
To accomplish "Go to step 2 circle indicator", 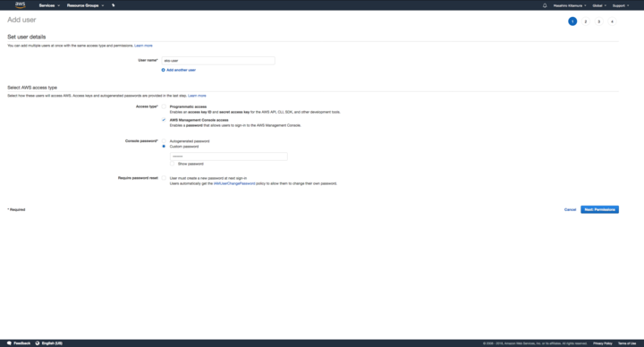I will pyautogui.click(x=586, y=21).
